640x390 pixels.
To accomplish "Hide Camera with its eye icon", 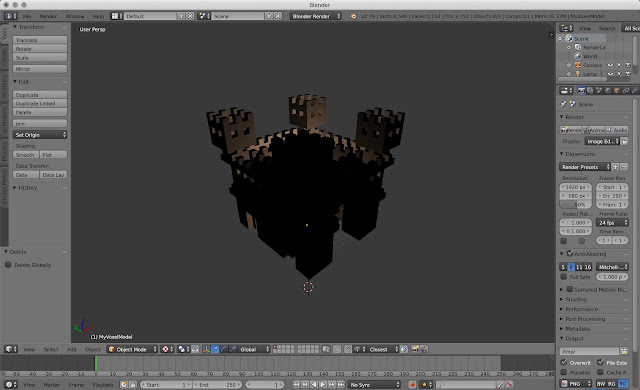I will tap(610, 65).
